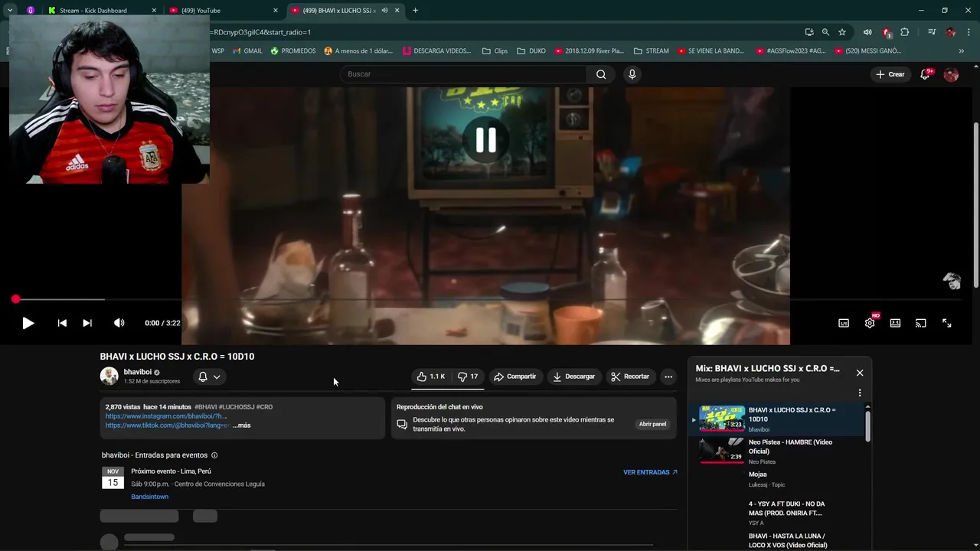Screen dimensions: 980x551
Task: Select BHAVI - HASTA LA LUNA in mix
Action: [x=777, y=540]
